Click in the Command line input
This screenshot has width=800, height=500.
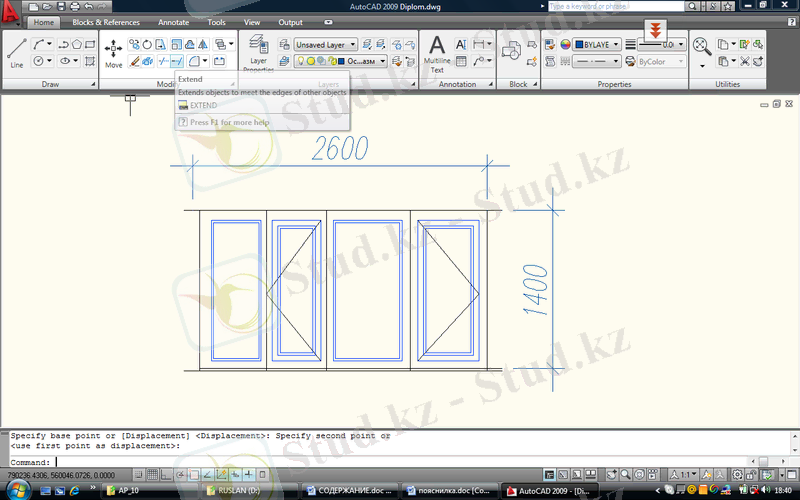(x=400, y=462)
